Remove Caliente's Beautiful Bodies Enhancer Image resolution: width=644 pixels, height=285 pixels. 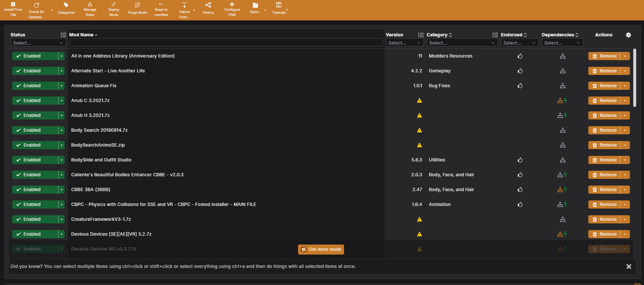pos(604,175)
